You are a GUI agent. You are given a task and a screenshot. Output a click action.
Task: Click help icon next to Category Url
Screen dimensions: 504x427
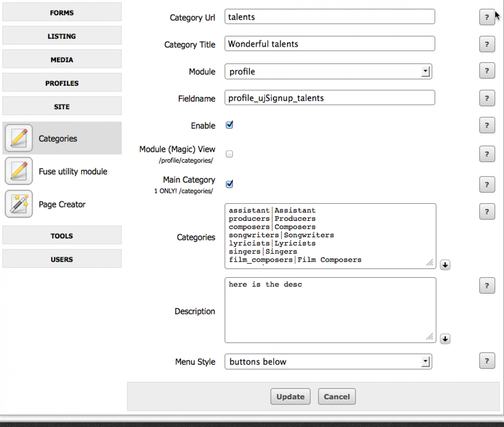coord(487,17)
